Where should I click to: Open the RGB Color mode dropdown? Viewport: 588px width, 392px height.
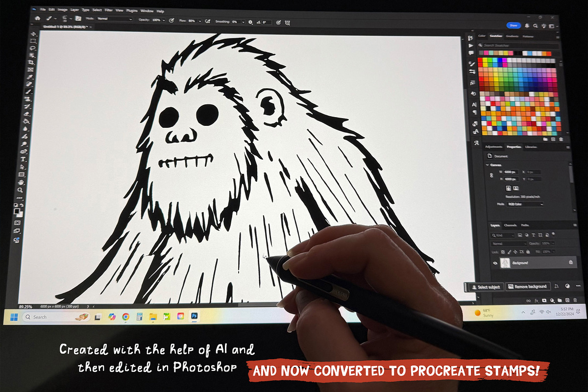tap(525, 204)
